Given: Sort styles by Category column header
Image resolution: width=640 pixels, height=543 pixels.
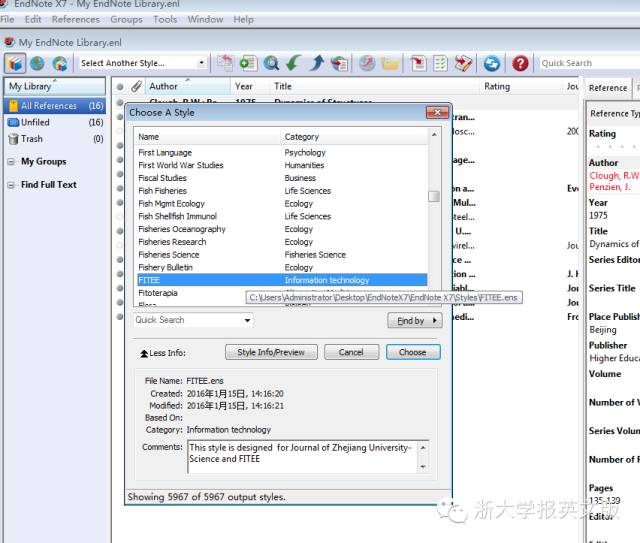Looking at the screenshot, I should pos(354,137).
